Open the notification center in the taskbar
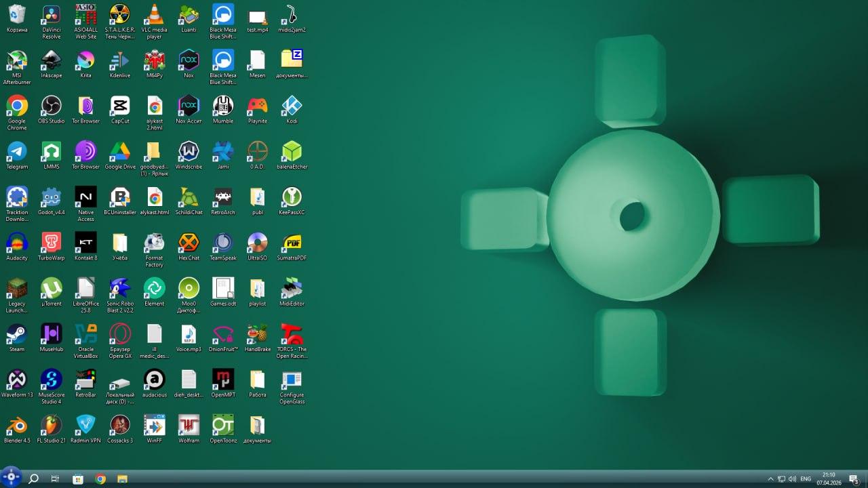Screen dimensions: 868x488 click(x=854, y=479)
